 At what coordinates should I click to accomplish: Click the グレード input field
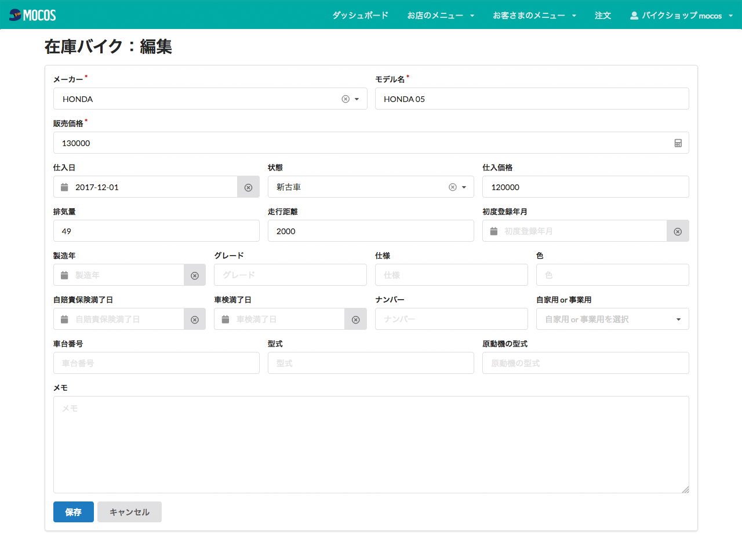click(290, 275)
